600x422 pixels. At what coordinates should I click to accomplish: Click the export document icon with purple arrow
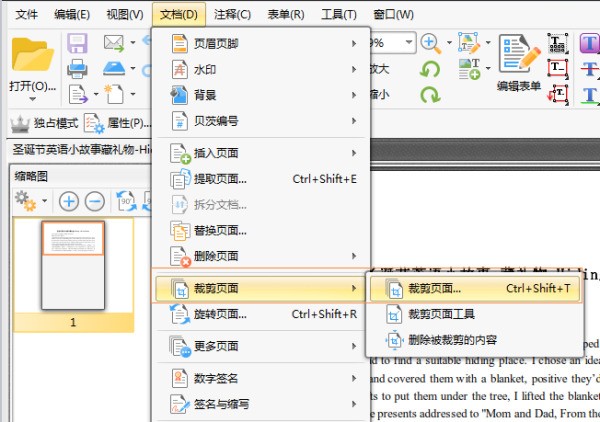(x=78, y=94)
